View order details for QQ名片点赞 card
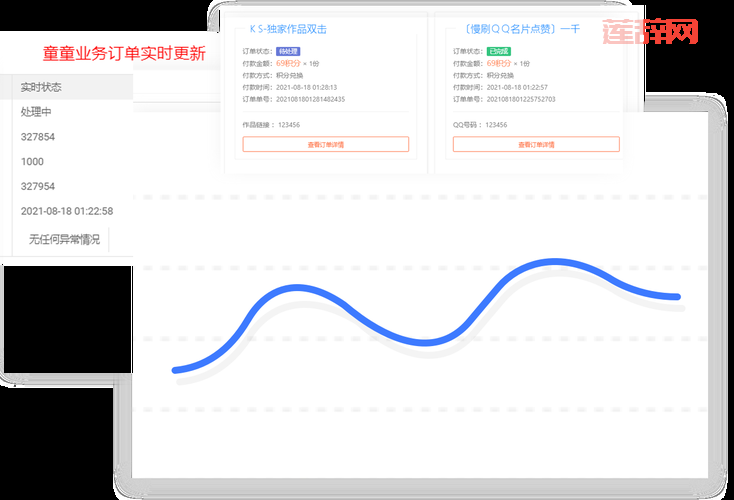The width and height of the screenshot is (734, 500). pyautogui.click(x=536, y=144)
